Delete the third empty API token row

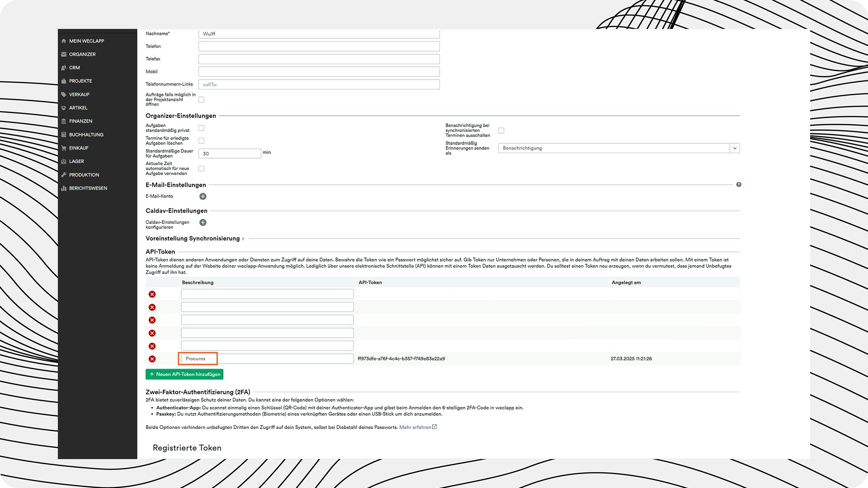[x=152, y=320]
